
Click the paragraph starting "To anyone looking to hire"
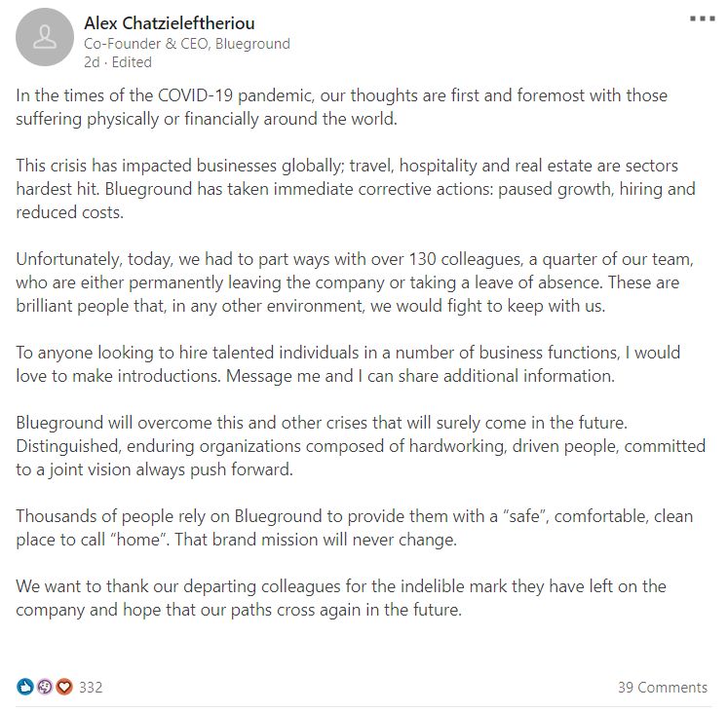(x=347, y=362)
